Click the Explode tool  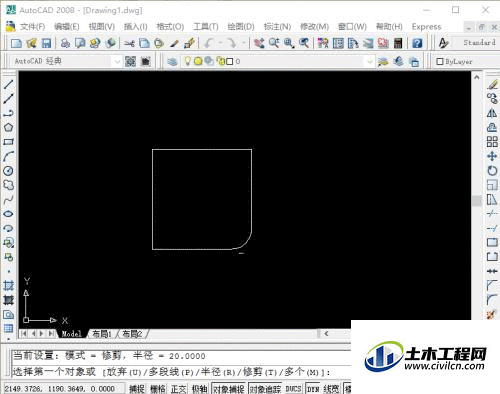(492, 314)
